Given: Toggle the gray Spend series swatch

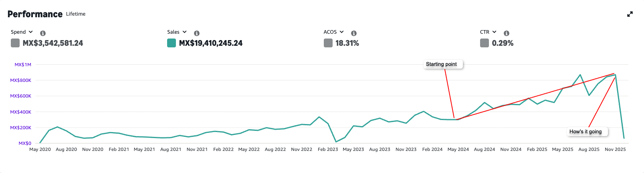Looking at the screenshot, I should (x=15, y=43).
